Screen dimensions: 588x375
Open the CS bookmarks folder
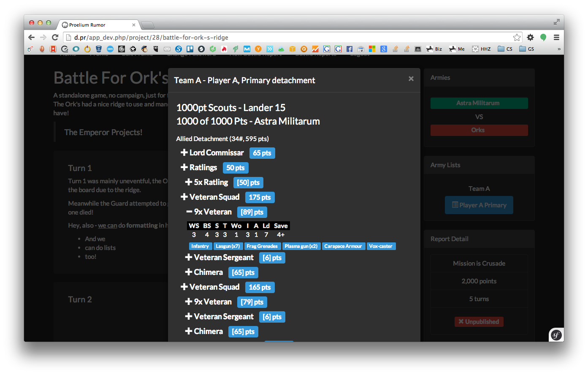pyautogui.click(x=505, y=49)
